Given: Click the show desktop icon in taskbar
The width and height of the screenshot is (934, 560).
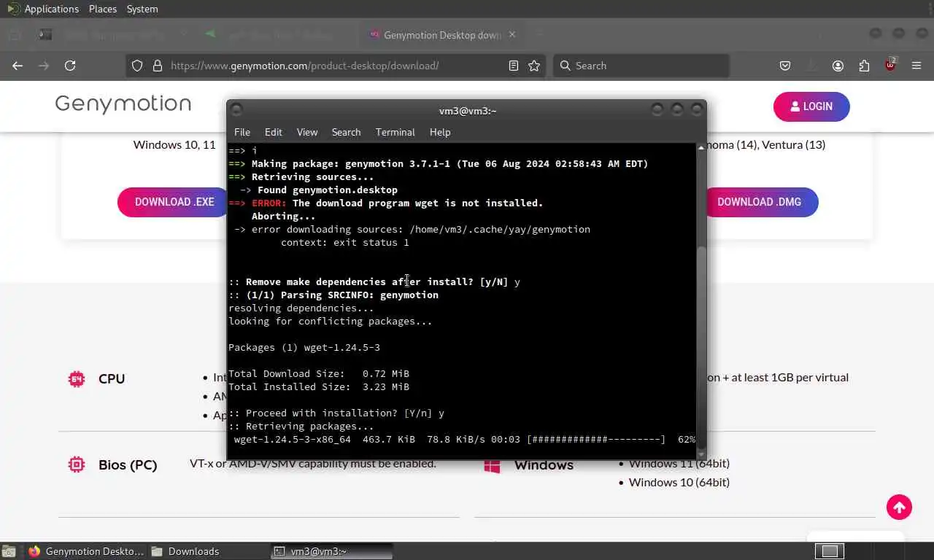Looking at the screenshot, I should (8, 551).
